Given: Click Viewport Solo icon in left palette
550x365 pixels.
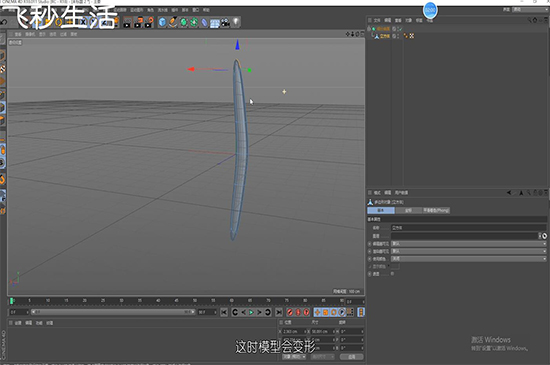Looking at the screenshot, I should (x=2, y=163).
